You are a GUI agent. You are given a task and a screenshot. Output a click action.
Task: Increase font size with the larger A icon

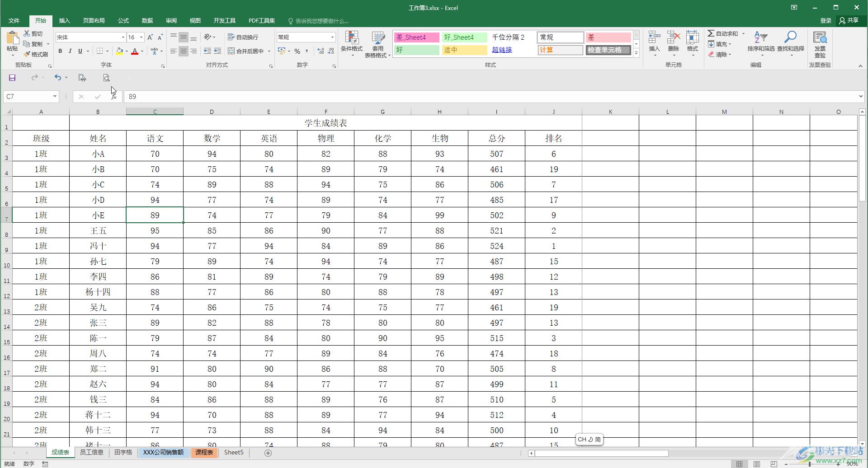150,37
